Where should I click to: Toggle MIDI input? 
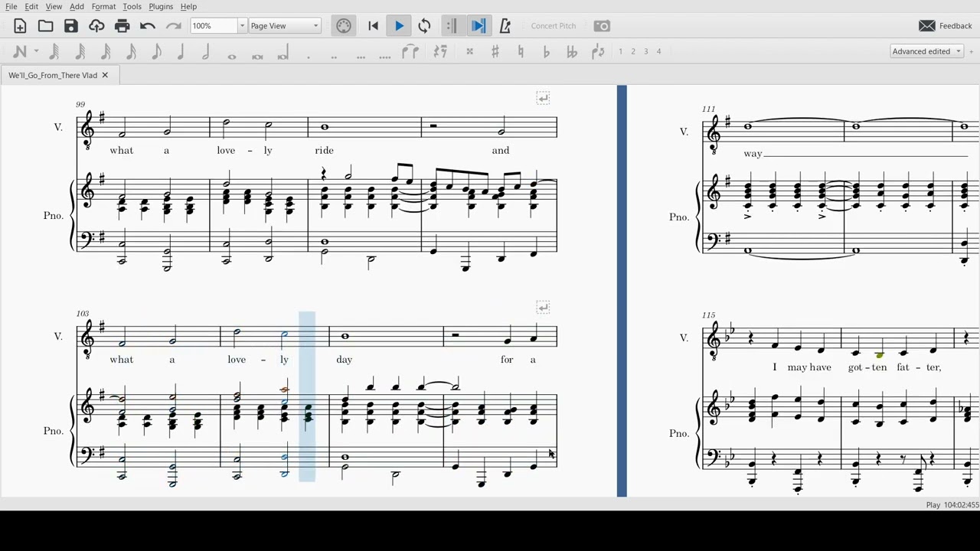click(344, 26)
